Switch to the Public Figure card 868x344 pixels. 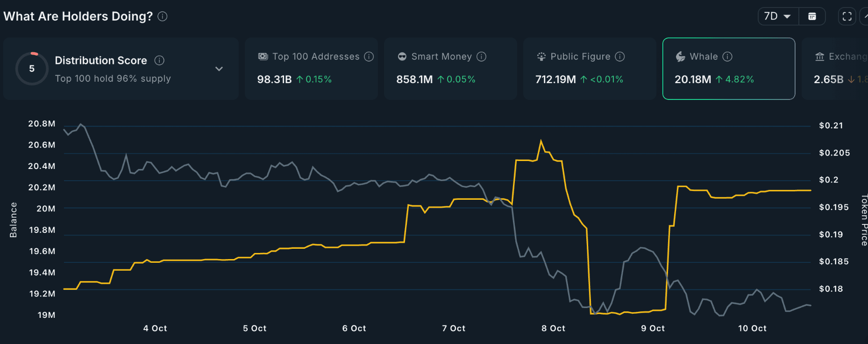[590, 69]
